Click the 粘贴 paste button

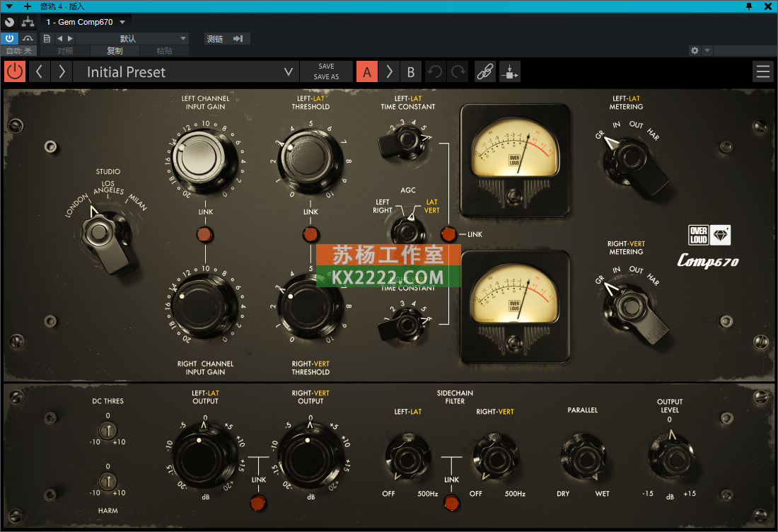pos(164,51)
